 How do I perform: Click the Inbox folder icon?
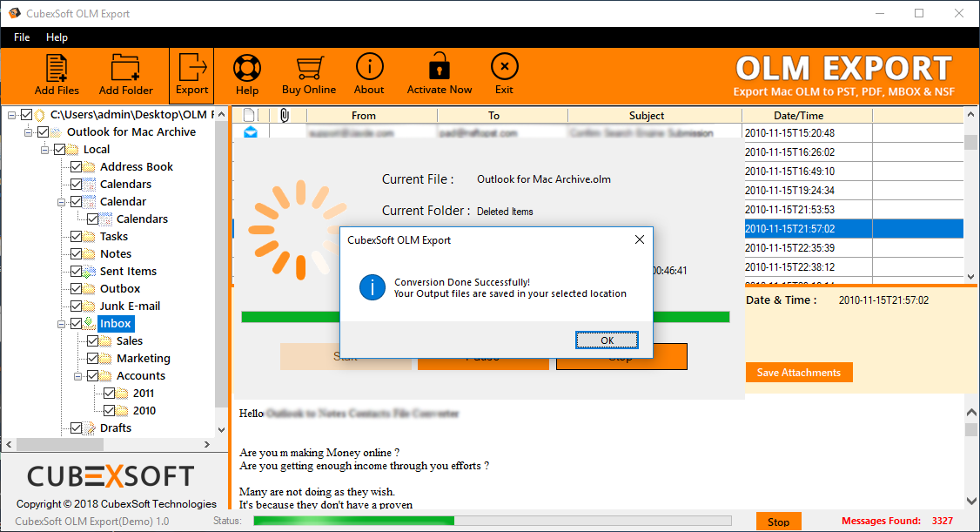[x=90, y=323]
